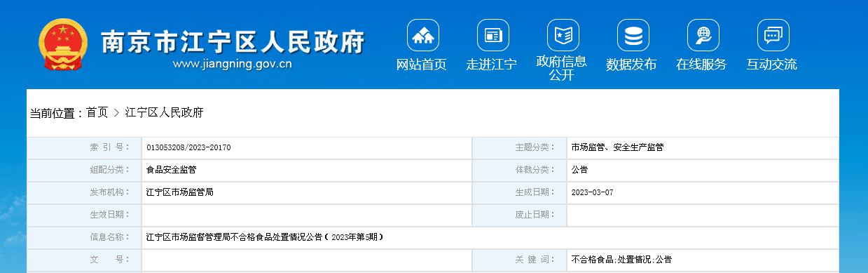Go to 互动交流 menu label
The width and height of the screenshot is (868, 273).
771,65
